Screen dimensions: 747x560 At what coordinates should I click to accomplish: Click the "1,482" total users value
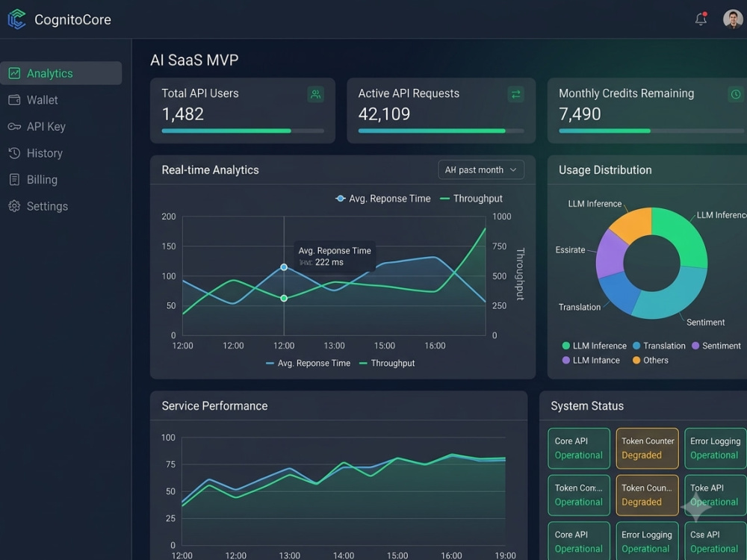pos(182,113)
